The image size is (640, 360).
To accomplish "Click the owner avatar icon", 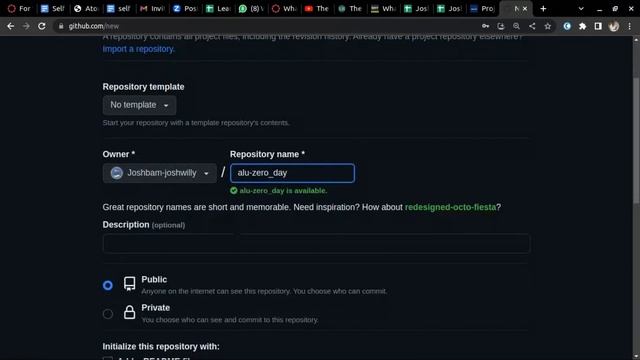I will [x=117, y=173].
